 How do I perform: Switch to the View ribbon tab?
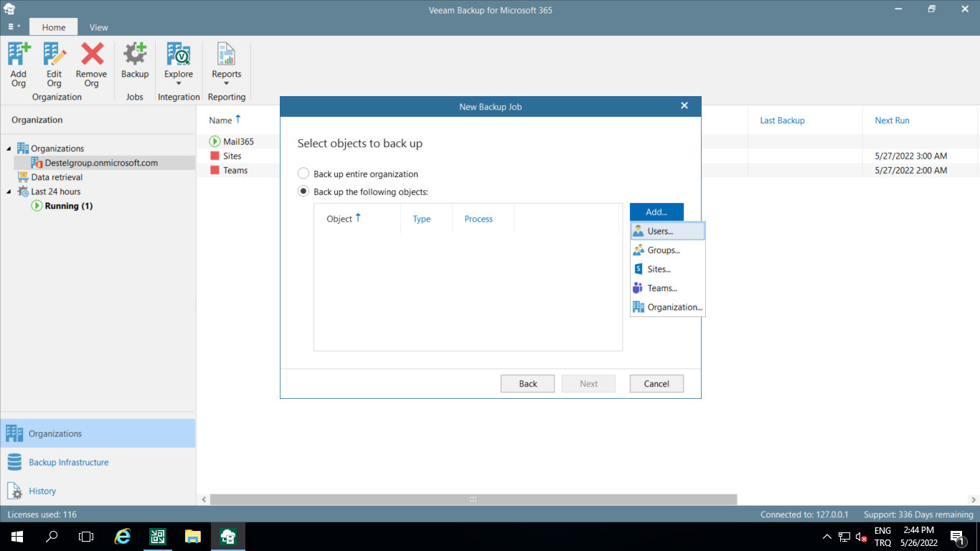[x=99, y=27]
